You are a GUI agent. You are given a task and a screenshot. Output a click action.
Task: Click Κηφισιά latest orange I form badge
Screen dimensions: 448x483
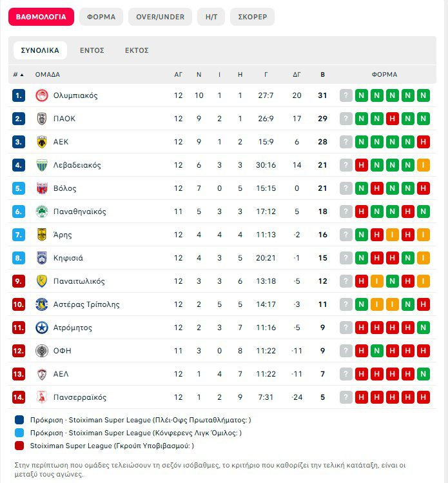(424, 258)
